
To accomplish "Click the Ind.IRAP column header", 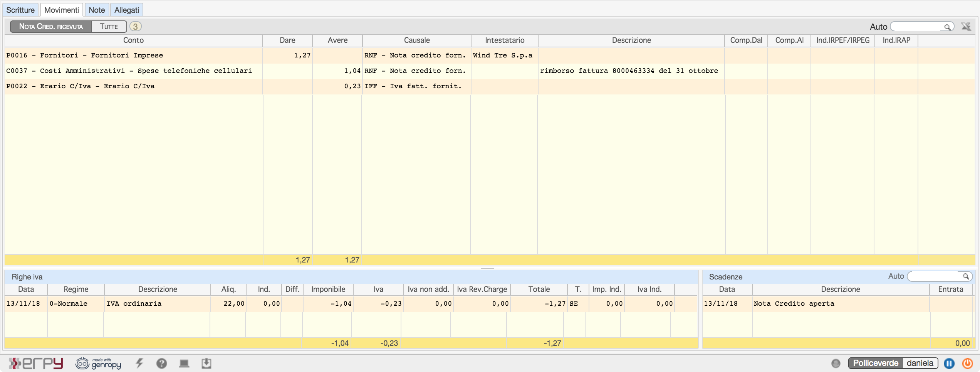I will [896, 40].
